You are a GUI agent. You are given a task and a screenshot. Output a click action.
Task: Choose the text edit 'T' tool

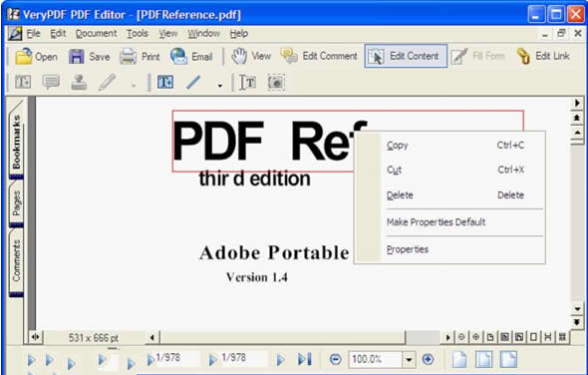pos(247,82)
